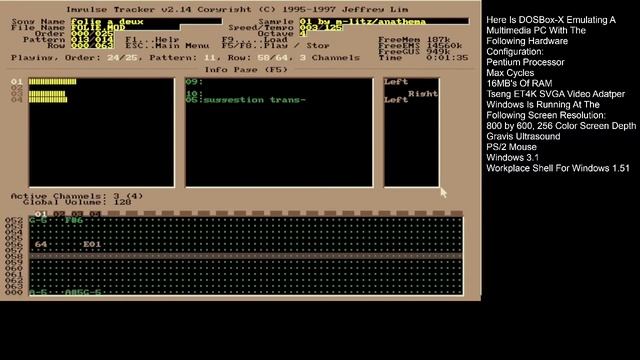640x360 pixels.
Task: Click 'Workplace Shell For Windows 1.51' text
Action: [558, 168]
